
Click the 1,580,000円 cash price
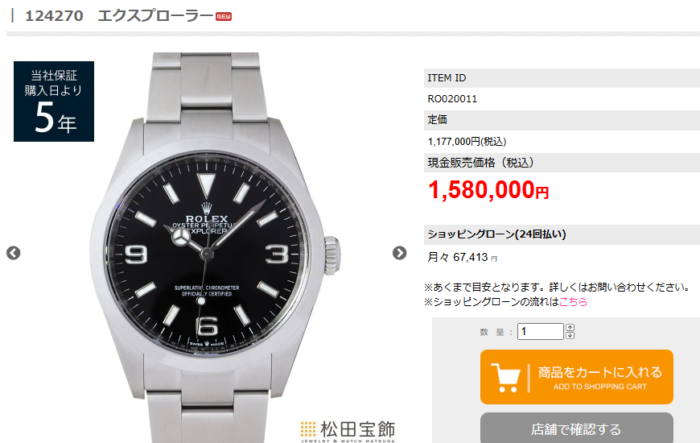pos(488,190)
